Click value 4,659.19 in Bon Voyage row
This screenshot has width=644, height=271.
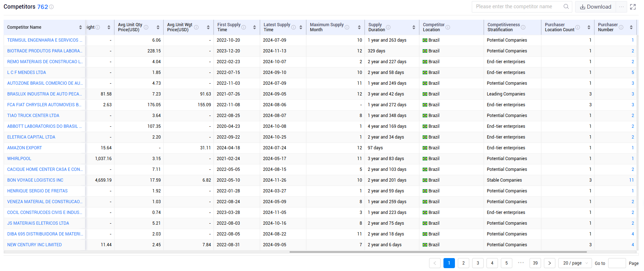pyautogui.click(x=103, y=180)
